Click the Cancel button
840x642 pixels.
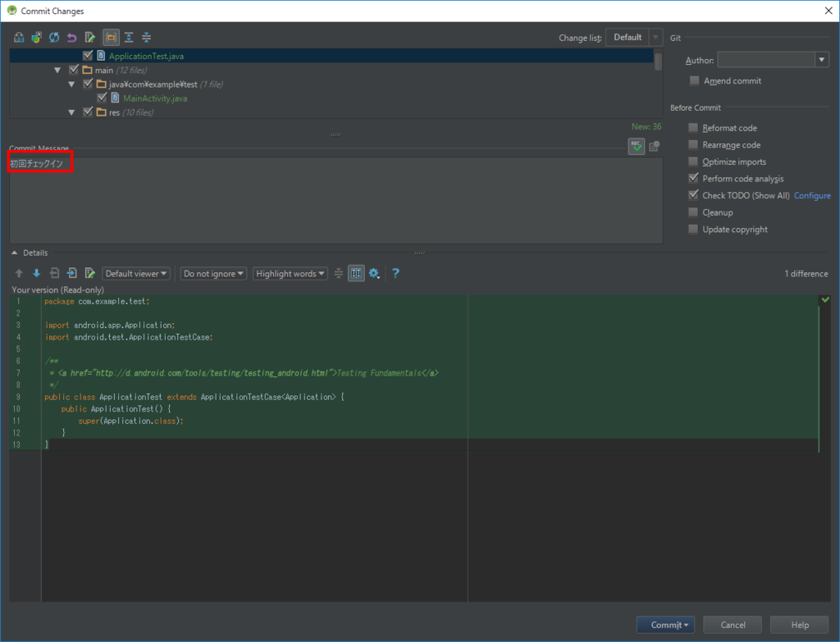[x=733, y=625]
